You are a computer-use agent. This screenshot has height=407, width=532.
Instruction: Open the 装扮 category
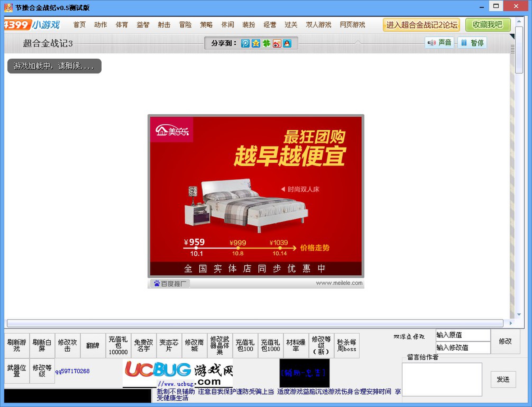tap(249, 25)
